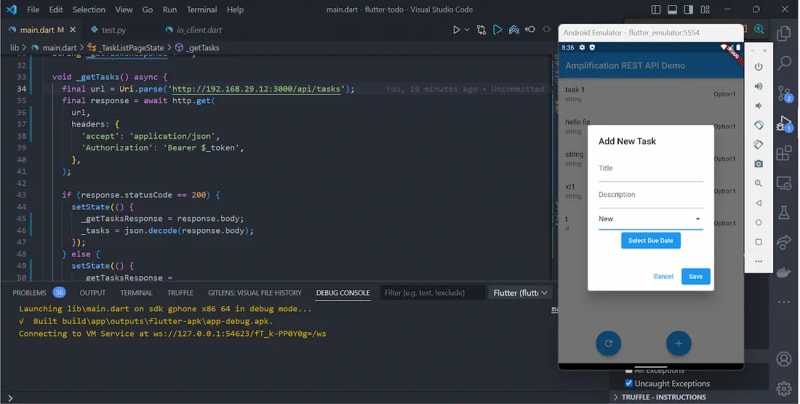Click emulator Home circle button
The width and height of the screenshot is (800, 404).
[x=759, y=222]
